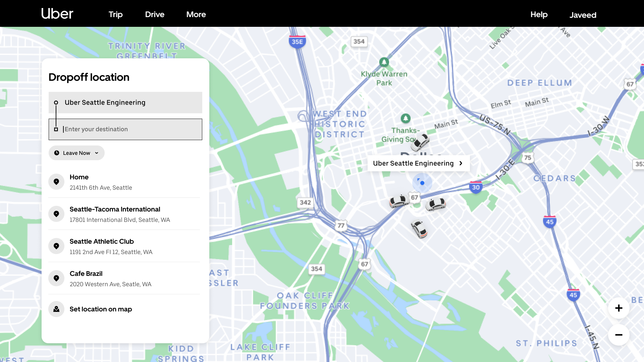Choose Seattle-Tacoma International as destination
644x362 pixels.
point(124,214)
